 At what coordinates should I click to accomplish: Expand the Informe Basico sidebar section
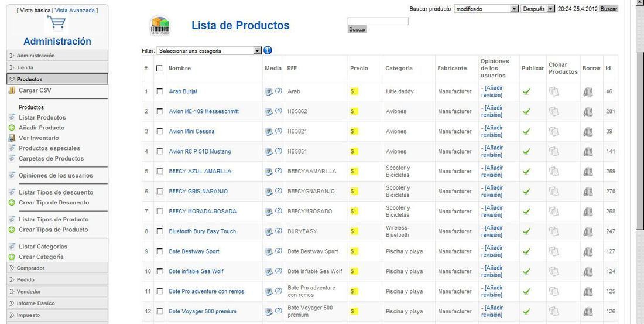57,303
